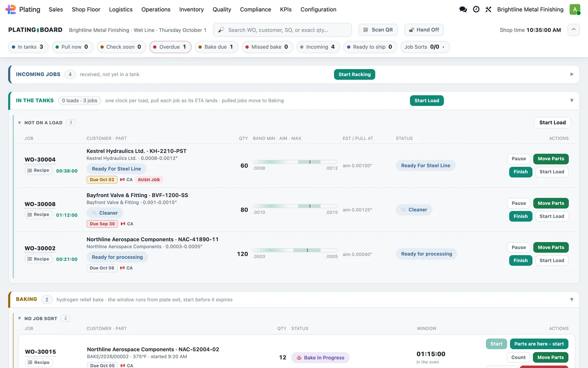
Task: Pause job WO-30008
Action: pyautogui.click(x=519, y=203)
